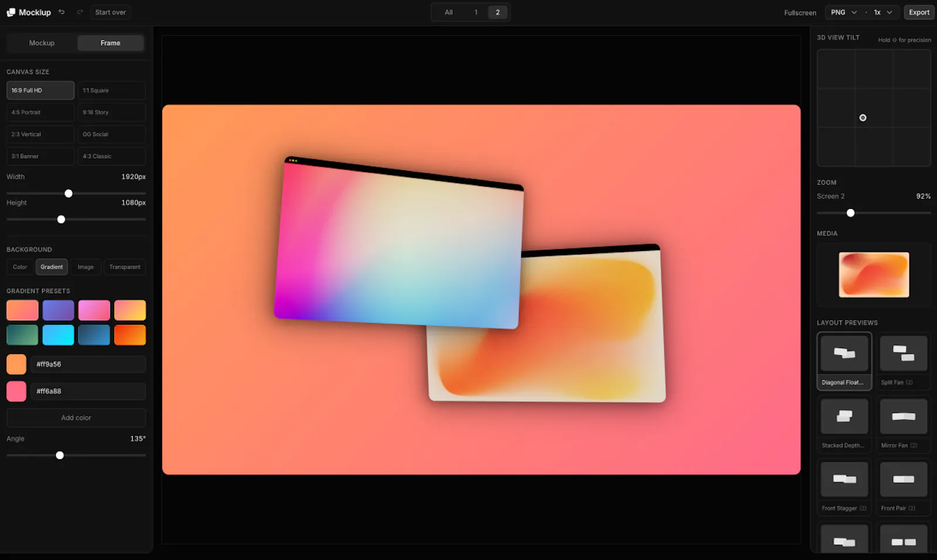Click the Width slider handle
This screenshot has width=937, height=560.
69,194
